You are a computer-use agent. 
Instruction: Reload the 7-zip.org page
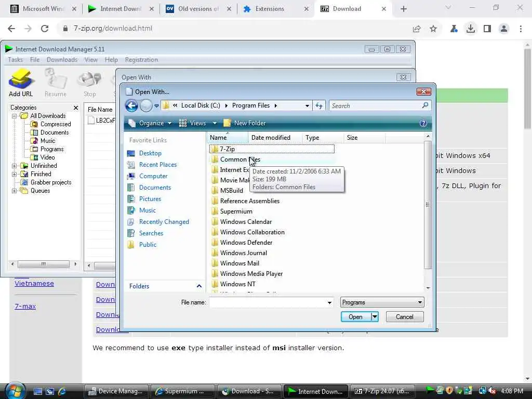[x=45, y=29]
